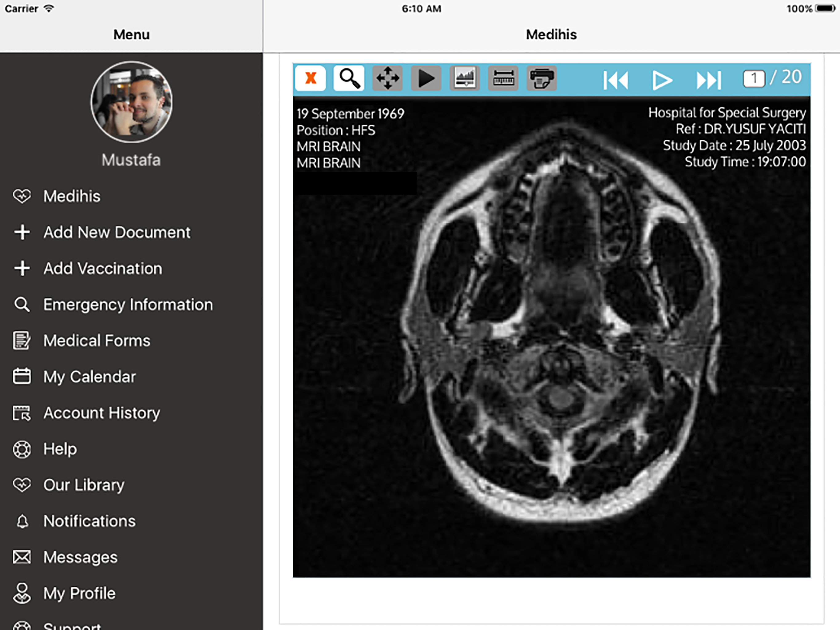Tap Mustafa's profile photo

point(131,102)
